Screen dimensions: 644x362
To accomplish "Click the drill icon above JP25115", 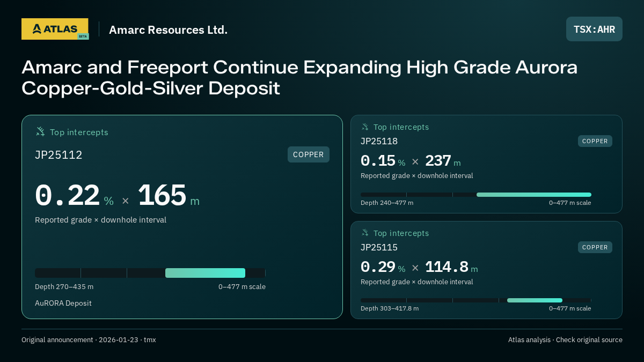I will 365,233.
